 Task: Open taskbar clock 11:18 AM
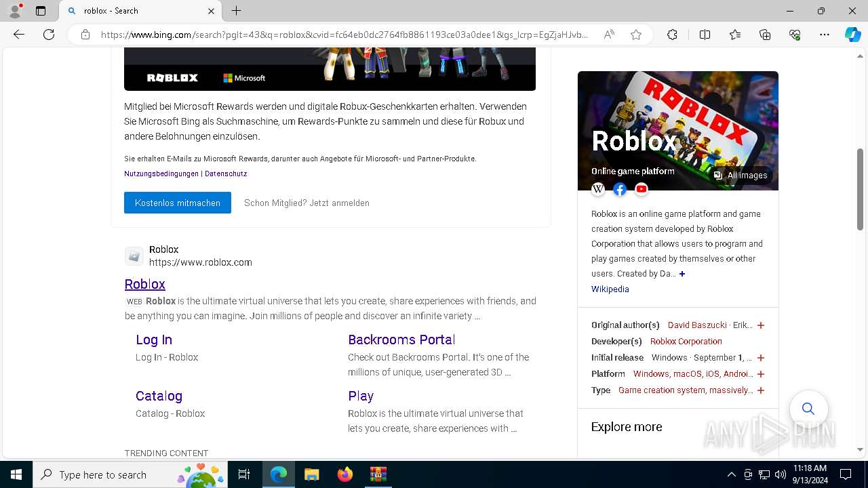click(x=810, y=474)
